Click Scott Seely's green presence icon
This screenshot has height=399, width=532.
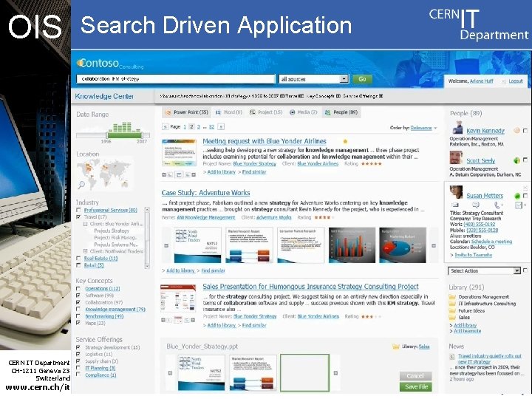[516, 160]
